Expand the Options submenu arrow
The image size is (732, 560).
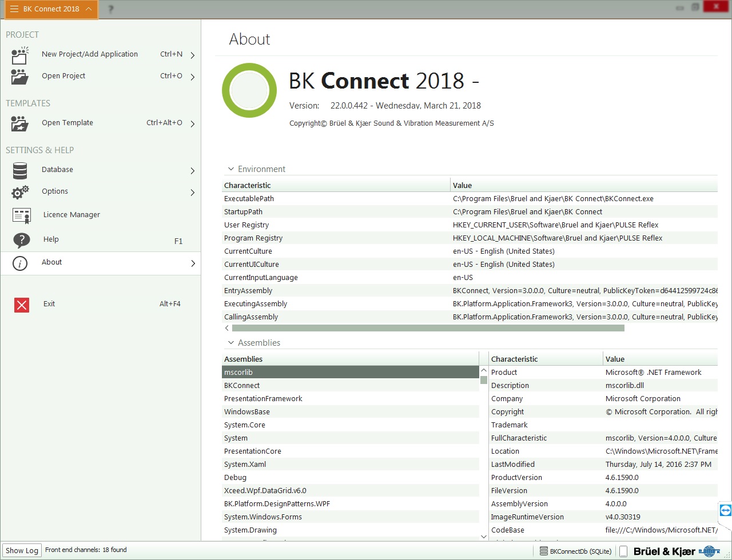(193, 192)
